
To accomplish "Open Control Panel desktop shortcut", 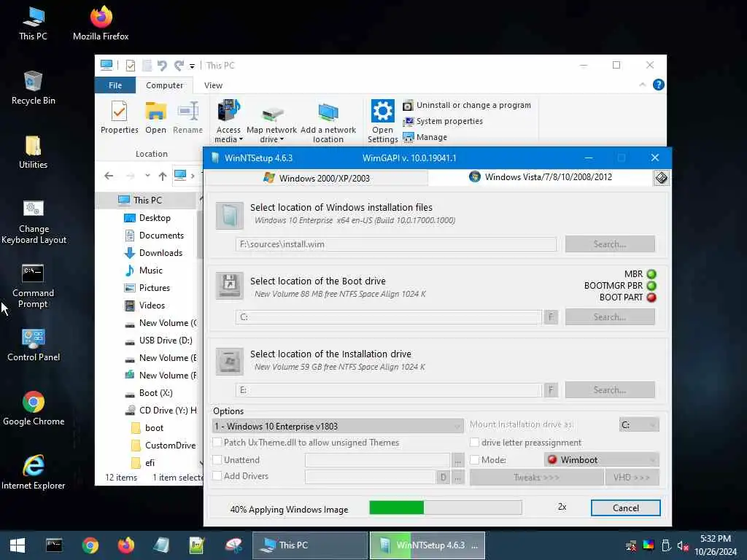I will 34,345.
